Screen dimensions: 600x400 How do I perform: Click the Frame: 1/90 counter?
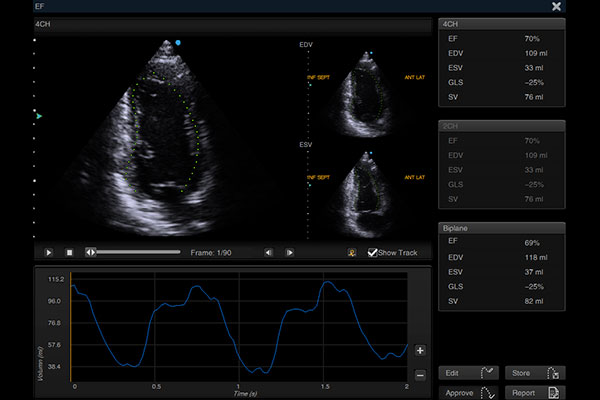coord(211,253)
